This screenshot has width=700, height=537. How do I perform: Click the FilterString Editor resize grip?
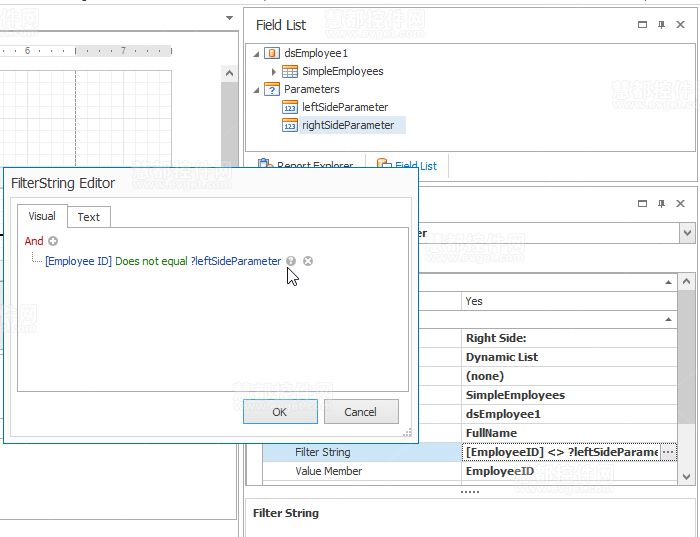click(x=407, y=432)
